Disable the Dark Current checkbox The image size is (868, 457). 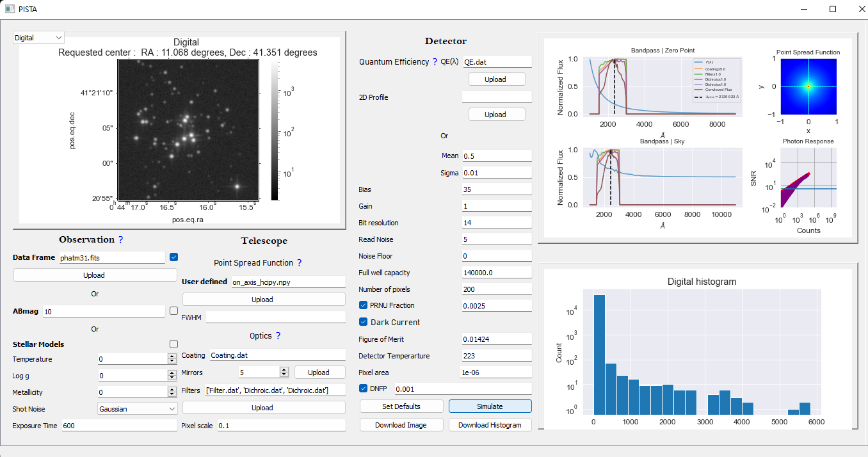364,322
